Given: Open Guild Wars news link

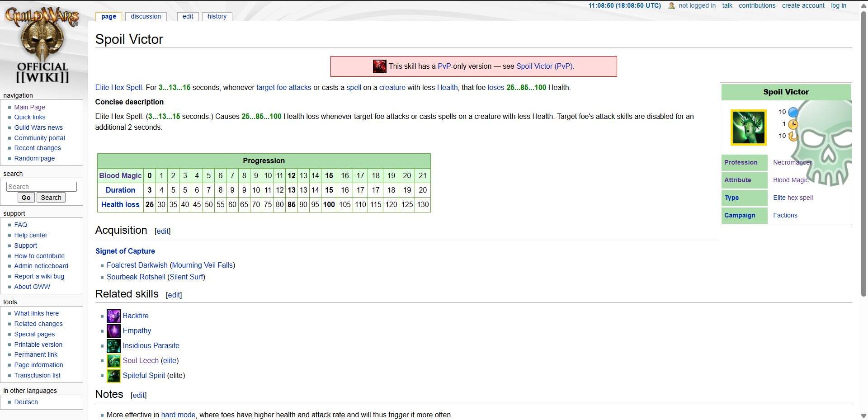Looking at the screenshot, I should [x=38, y=127].
